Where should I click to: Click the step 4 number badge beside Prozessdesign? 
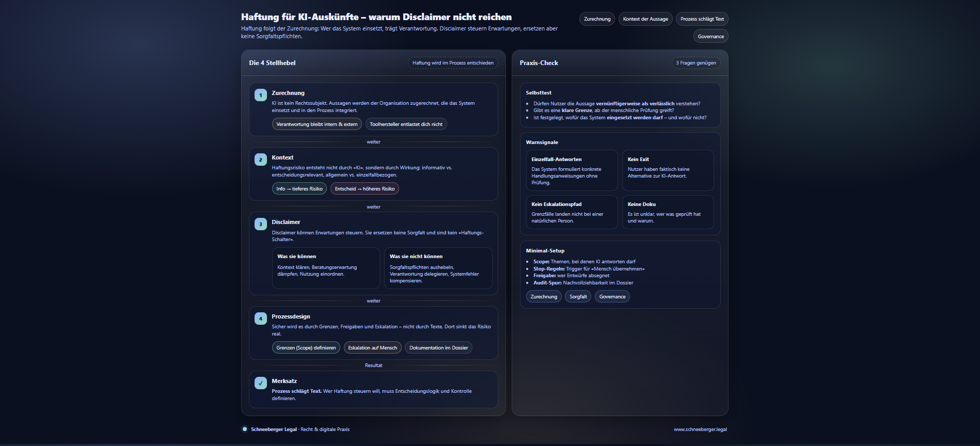[x=261, y=318]
